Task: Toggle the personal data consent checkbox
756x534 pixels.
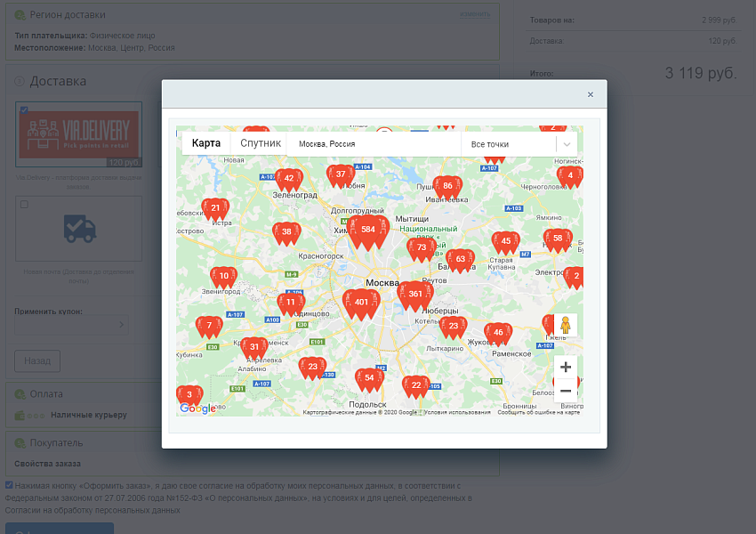Action: coord(9,485)
